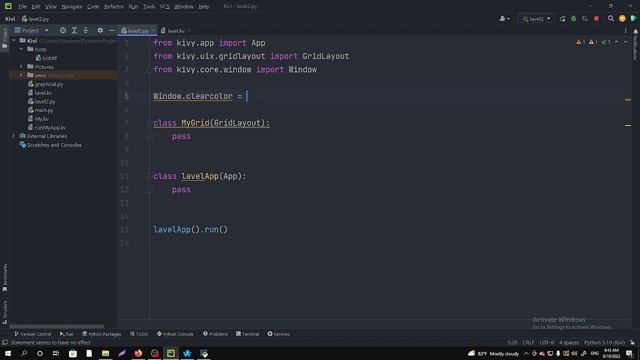Toggle fold marker on class lavelApp line
The height and width of the screenshot is (360, 640).
[149, 176]
